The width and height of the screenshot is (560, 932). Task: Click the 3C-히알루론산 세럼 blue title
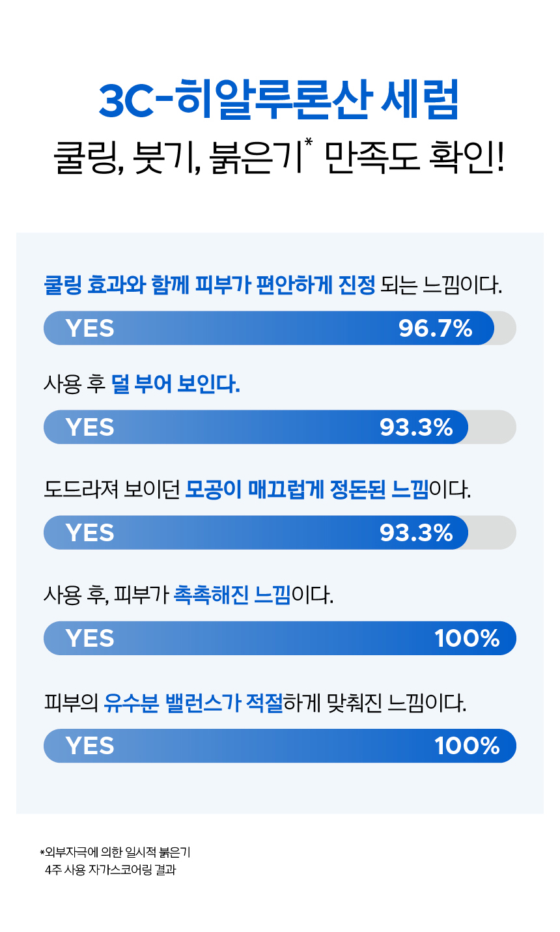[279, 100]
